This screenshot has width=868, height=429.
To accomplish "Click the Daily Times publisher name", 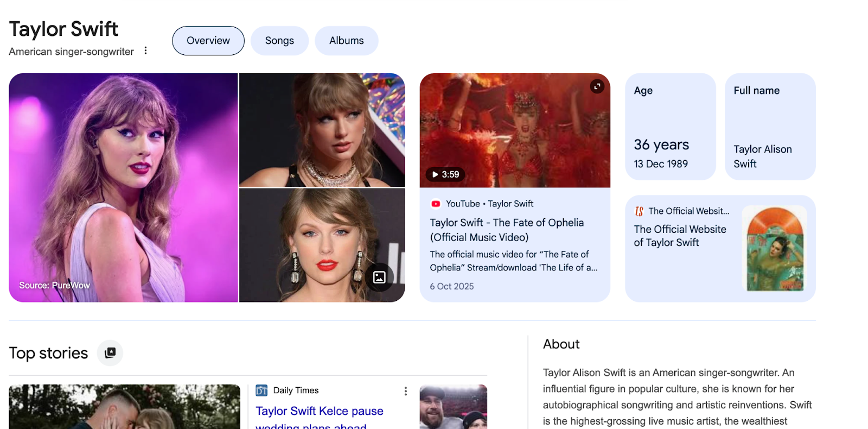I will 296,390.
